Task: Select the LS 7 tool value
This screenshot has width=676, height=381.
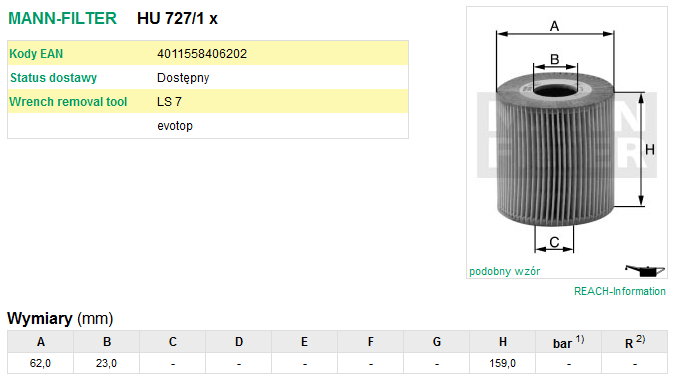Action: pos(169,102)
